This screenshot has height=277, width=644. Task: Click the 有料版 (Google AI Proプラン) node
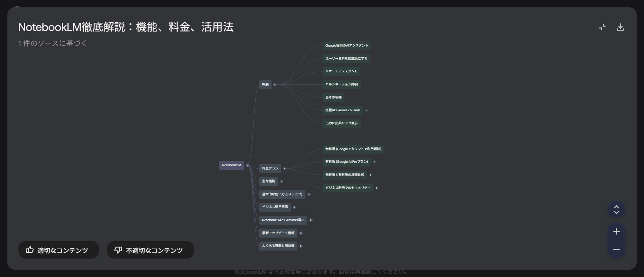click(x=346, y=162)
